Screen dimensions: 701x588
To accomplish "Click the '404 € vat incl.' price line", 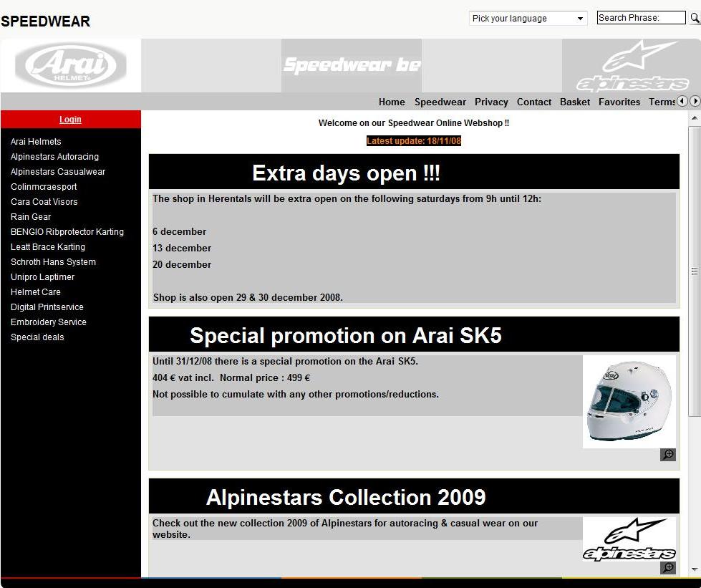I will [x=231, y=378].
